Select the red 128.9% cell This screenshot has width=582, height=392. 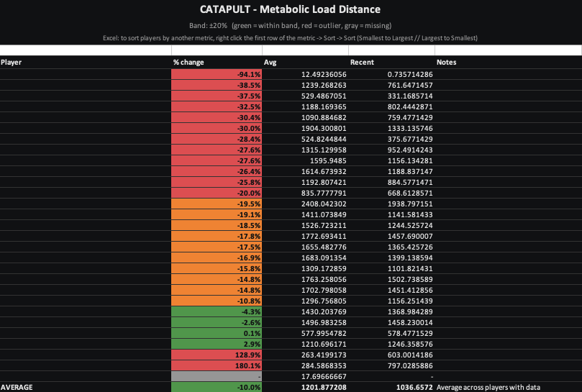pyautogui.click(x=217, y=355)
